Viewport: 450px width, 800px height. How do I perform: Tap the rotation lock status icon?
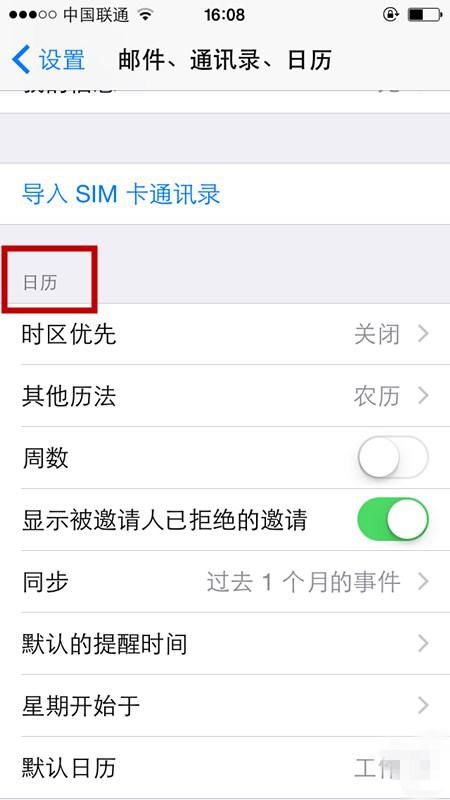[390, 15]
